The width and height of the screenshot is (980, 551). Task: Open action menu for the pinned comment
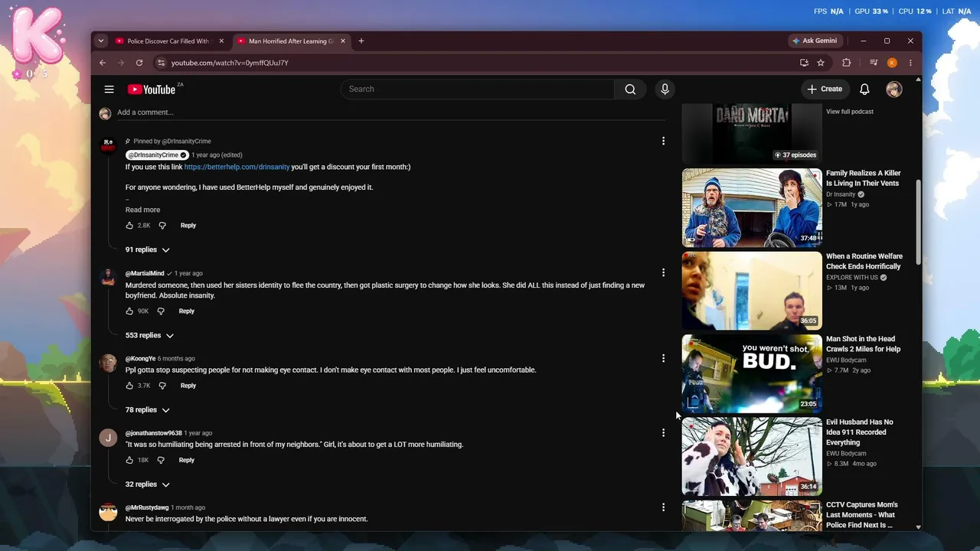(663, 141)
